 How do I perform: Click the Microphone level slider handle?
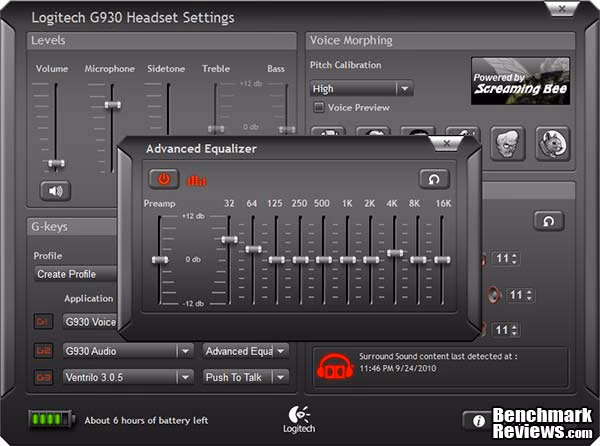(112, 104)
